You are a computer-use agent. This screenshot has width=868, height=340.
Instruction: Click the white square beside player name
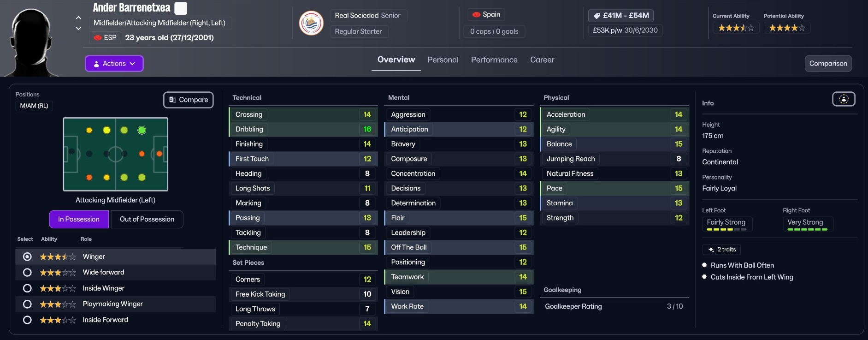(x=181, y=8)
